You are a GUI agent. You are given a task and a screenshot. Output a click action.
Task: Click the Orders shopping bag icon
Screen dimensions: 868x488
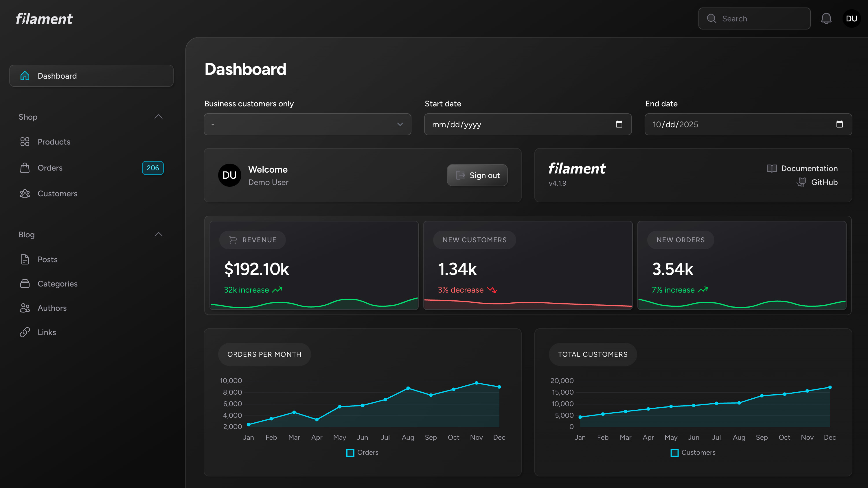[x=25, y=167]
